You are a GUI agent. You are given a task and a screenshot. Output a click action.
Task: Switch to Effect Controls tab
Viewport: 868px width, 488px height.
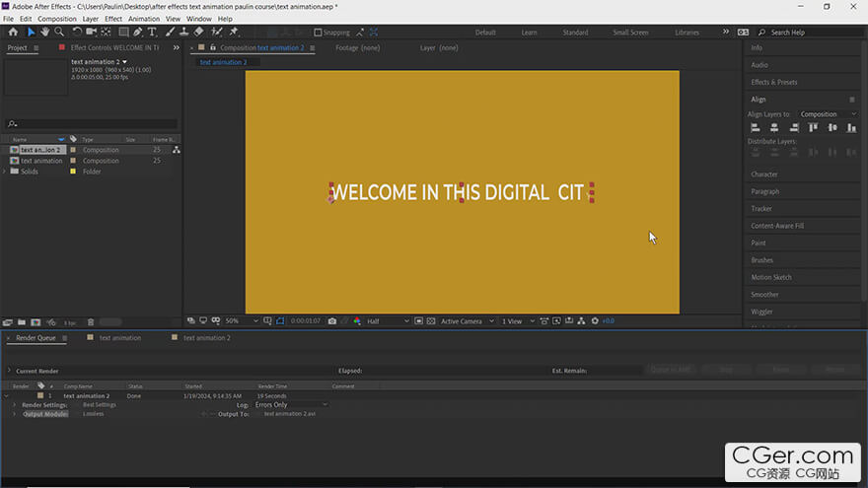click(114, 47)
